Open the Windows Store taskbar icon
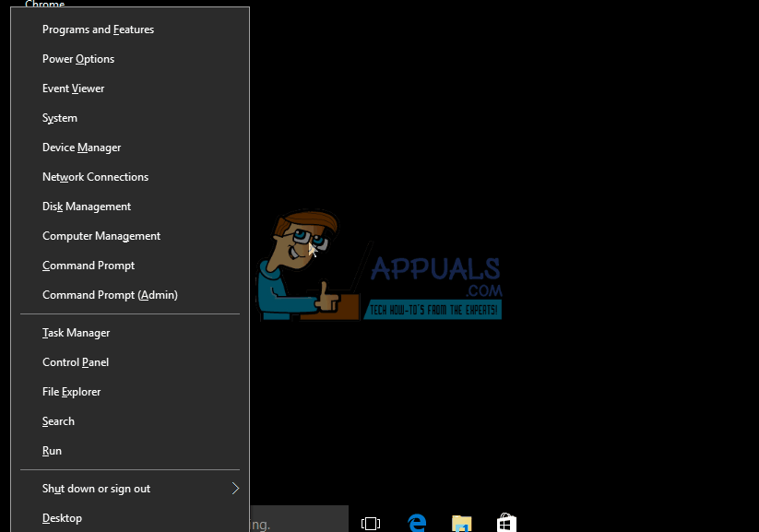Viewport: 759px width, 532px height. pos(506,522)
